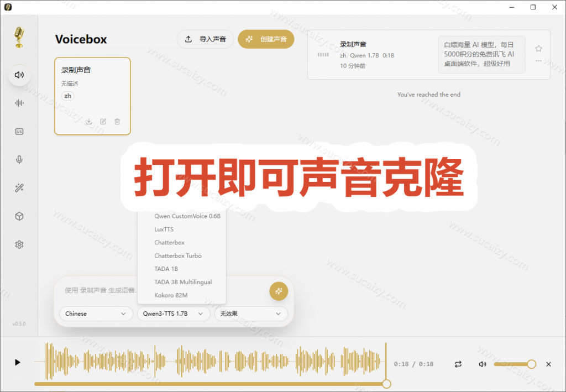Click the round generate speech sparkle button
This screenshot has height=392, width=566.
[279, 291]
